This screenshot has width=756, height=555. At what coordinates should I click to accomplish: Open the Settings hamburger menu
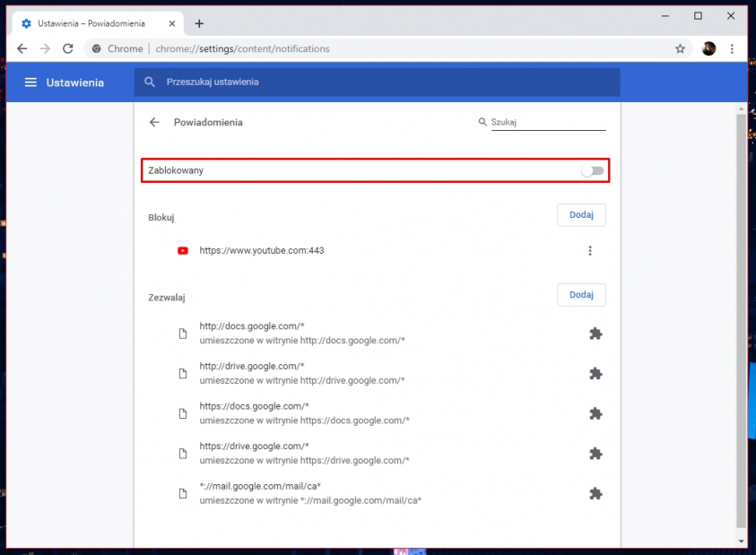(30, 82)
